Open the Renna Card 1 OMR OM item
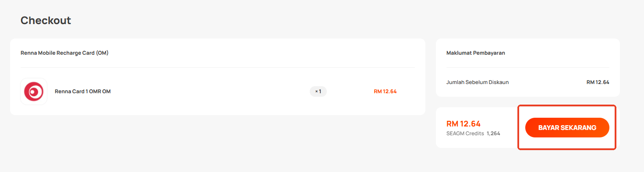Screen dimensions: 644x172 [82, 91]
